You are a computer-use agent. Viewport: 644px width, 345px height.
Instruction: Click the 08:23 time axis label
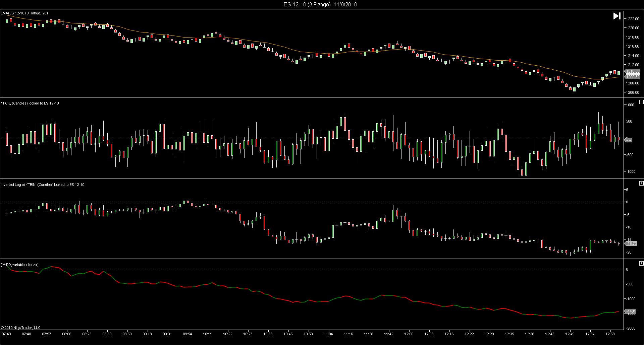click(x=87, y=334)
